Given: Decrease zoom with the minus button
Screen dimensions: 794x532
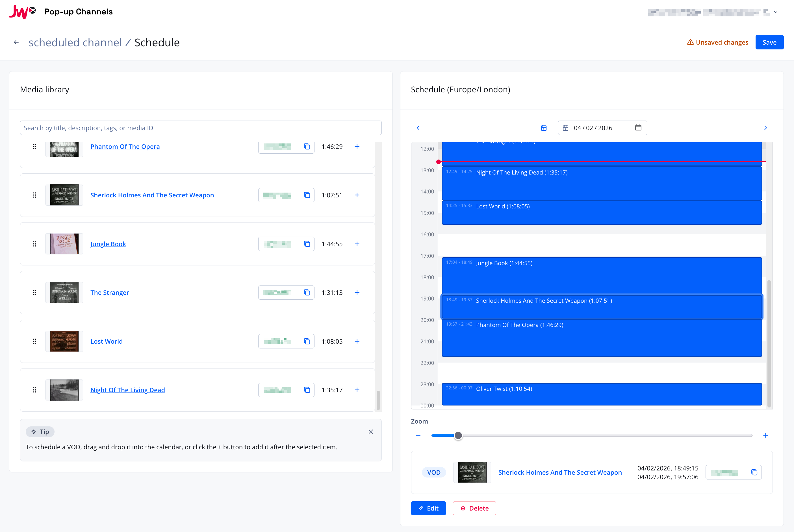Looking at the screenshot, I should (418, 435).
